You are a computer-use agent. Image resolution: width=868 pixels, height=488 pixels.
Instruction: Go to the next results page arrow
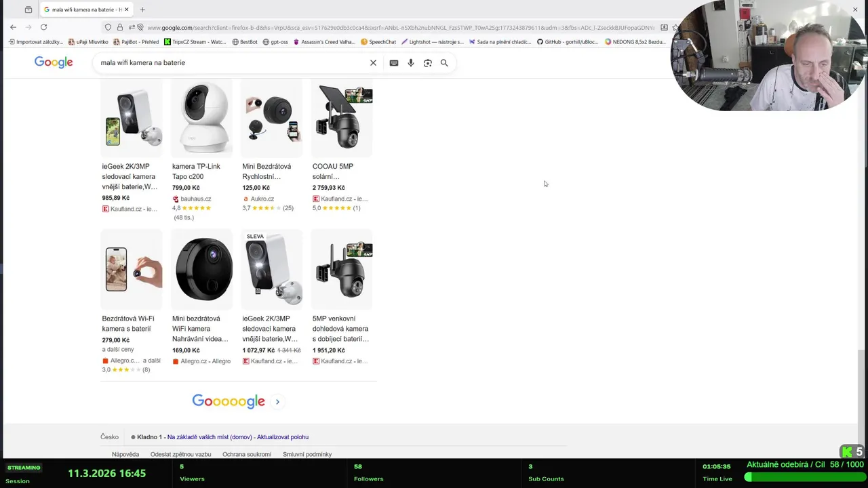tap(277, 402)
